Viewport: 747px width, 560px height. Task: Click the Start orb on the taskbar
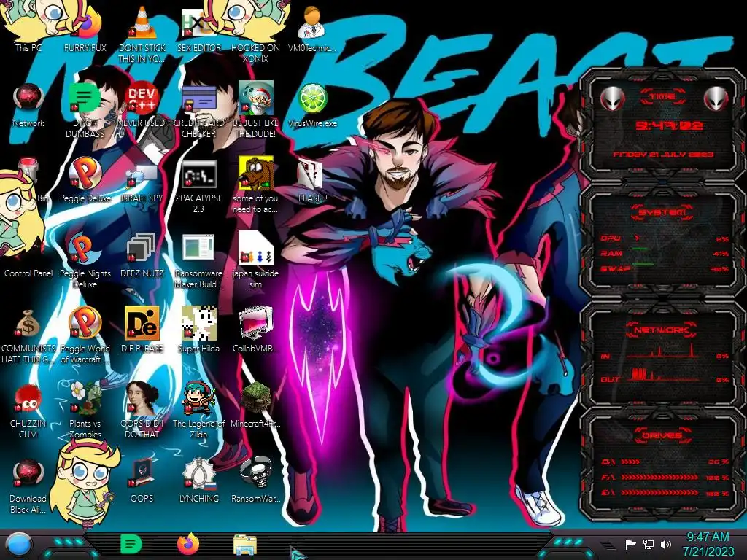tap(18, 545)
